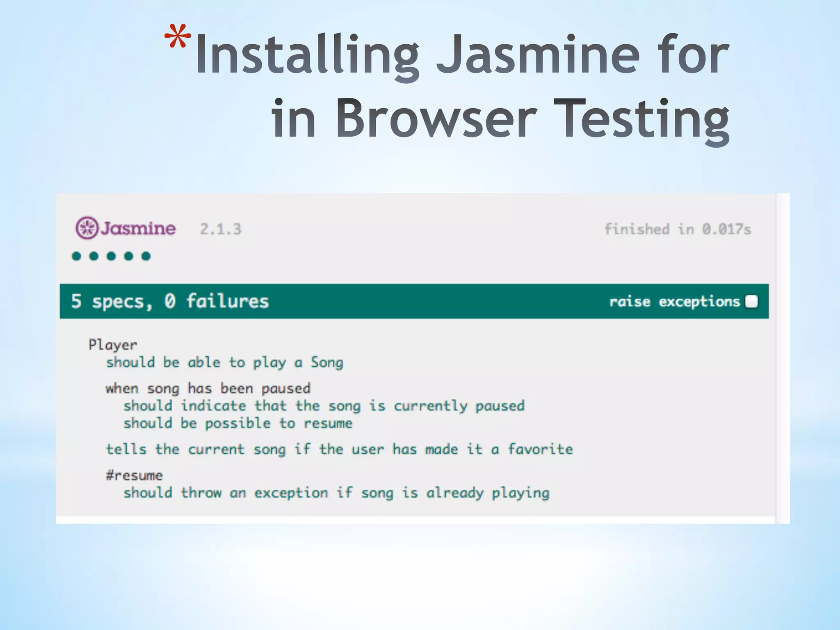Click the first green spec dot
The height and width of the screenshot is (630, 840).
[x=76, y=256]
